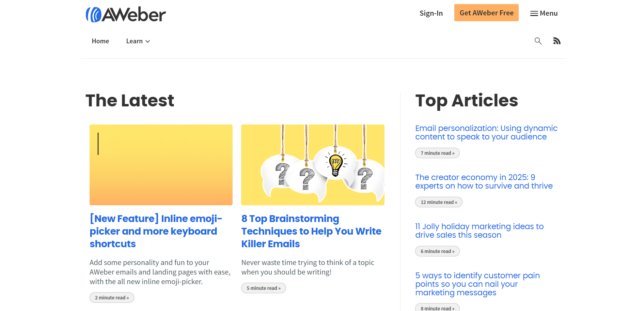Open the hamburger Menu
The height and width of the screenshot is (311, 644).
coord(544,13)
